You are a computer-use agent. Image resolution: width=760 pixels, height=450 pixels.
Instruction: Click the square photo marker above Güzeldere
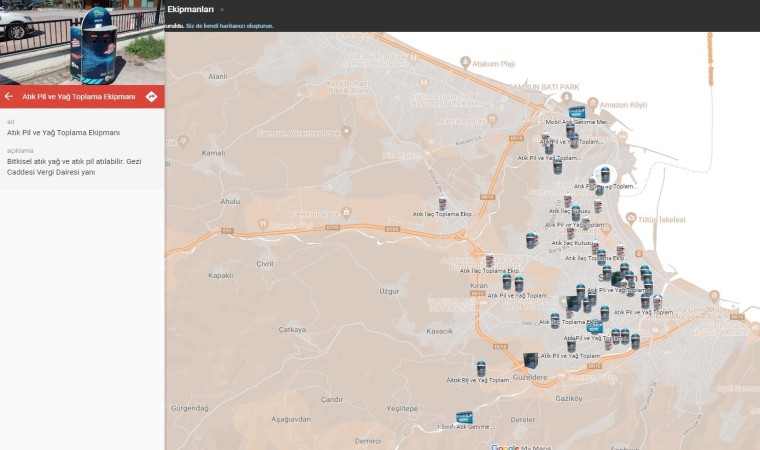[531, 359]
